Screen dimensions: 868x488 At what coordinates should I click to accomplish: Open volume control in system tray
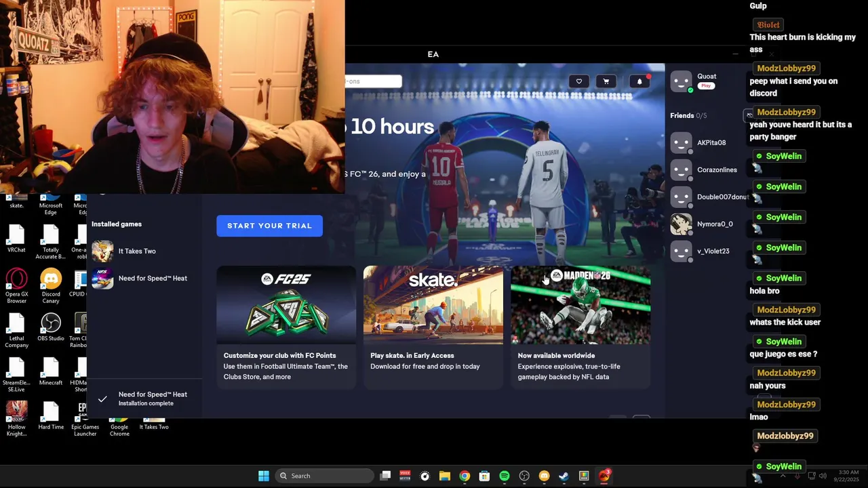click(823, 476)
